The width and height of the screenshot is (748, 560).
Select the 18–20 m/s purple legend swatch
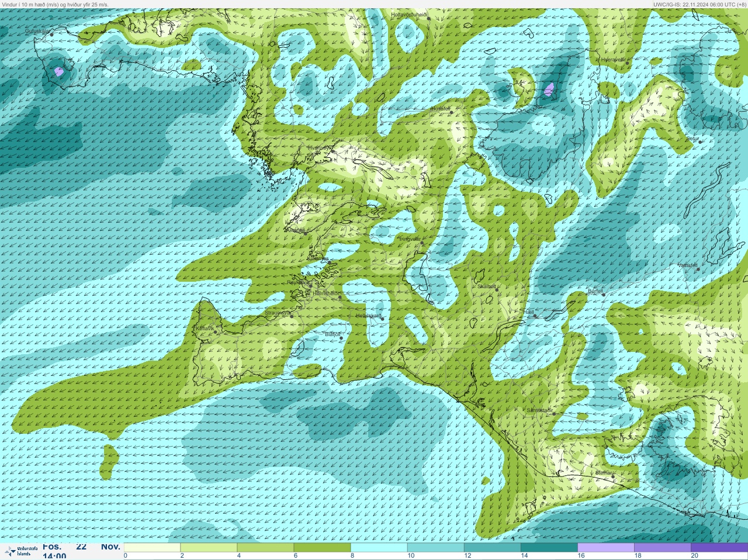tap(662, 548)
